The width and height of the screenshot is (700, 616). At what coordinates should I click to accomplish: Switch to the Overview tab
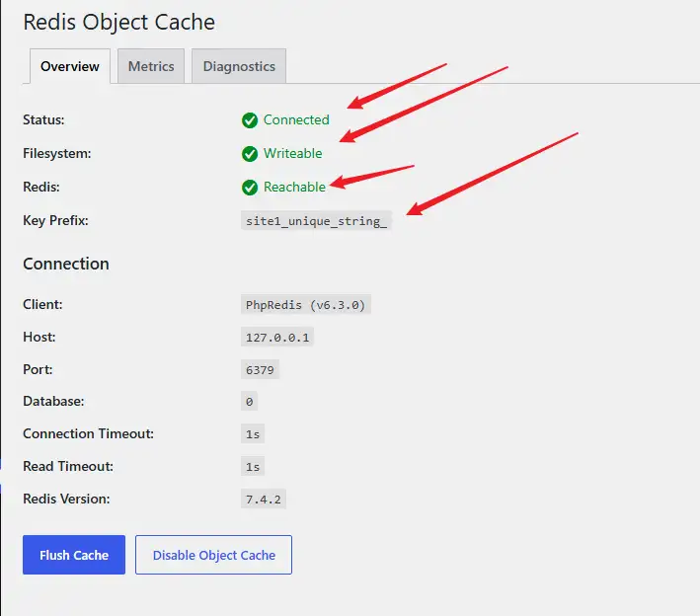(70, 66)
